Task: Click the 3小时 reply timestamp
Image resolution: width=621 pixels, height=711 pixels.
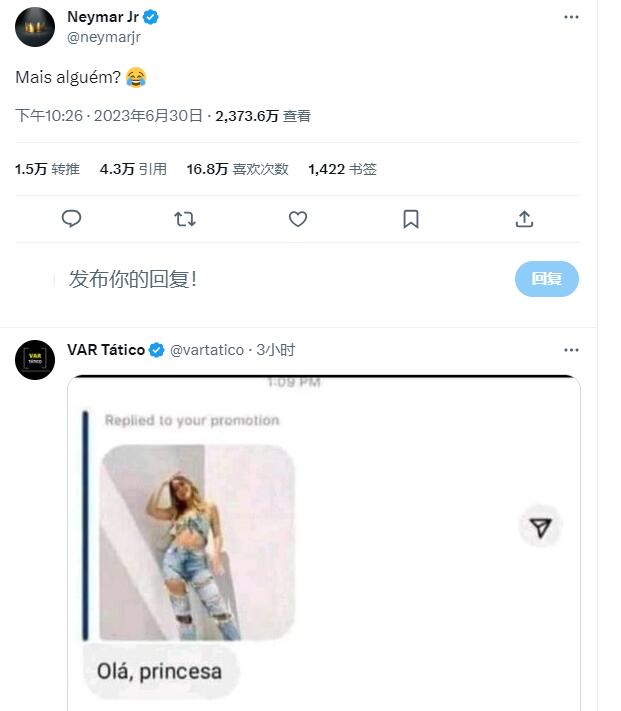Action: (276, 350)
